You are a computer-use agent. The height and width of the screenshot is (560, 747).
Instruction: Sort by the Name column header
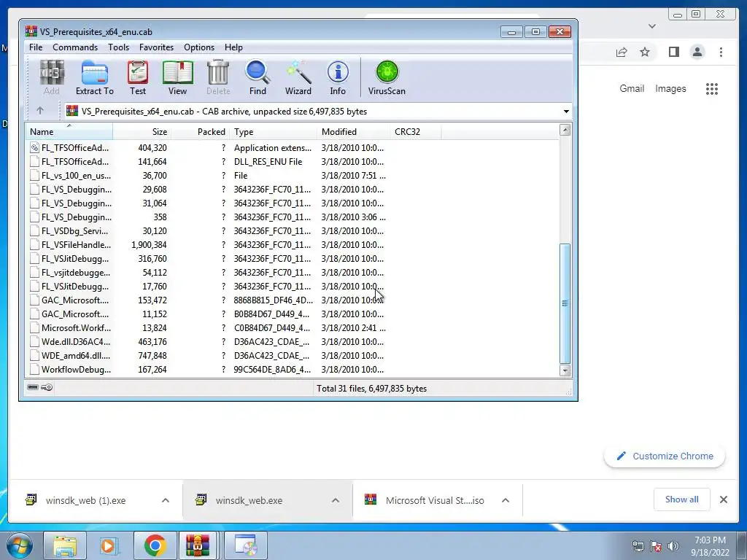[69, 132]
